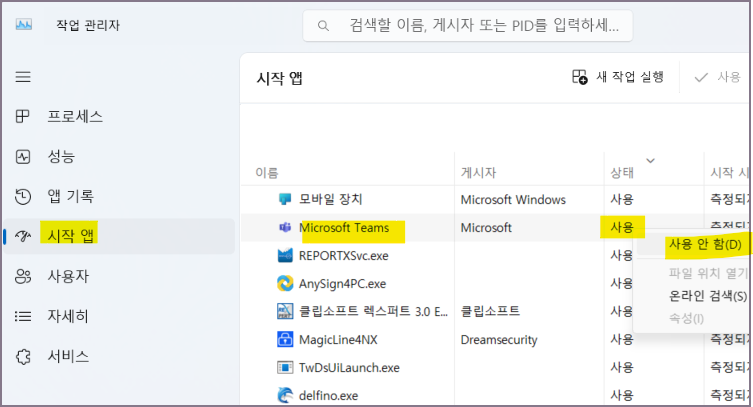Click the Microsoft Teams 사용 status cell
Viewport: 753px width, 407px height.
(x=622, y=227)
